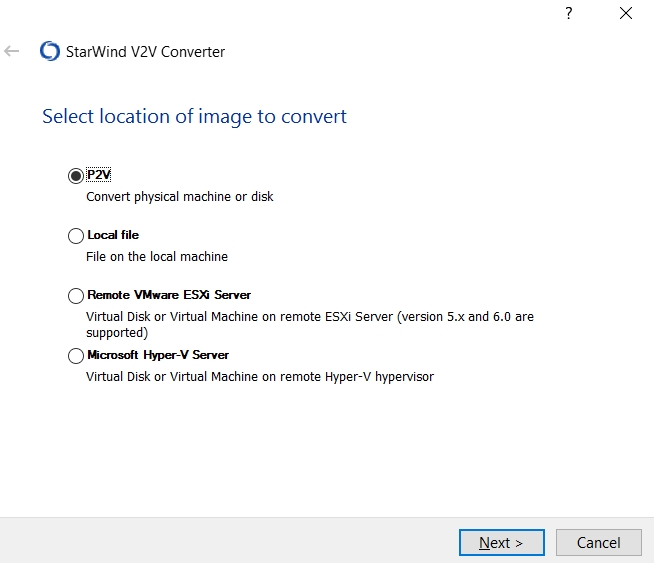
Task: Click the 'remote Hyper-V hypervisor' description text
Action: (260, 377)
